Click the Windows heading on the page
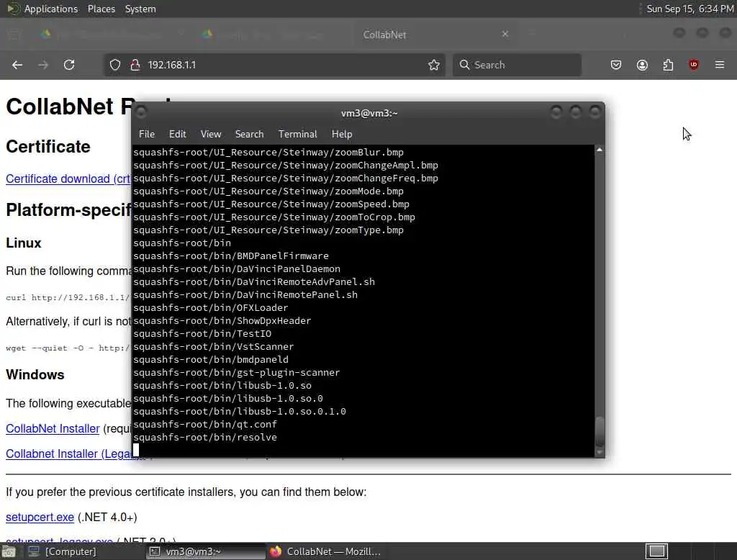Image resolution: width=737 pixels, height=560 pixels. coord(35,375)
